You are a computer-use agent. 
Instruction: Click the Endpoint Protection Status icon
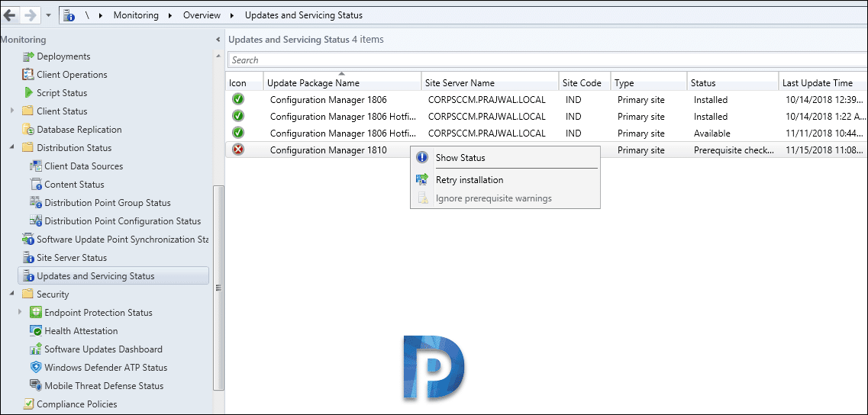pyautogui.click(x=35, y=312)
